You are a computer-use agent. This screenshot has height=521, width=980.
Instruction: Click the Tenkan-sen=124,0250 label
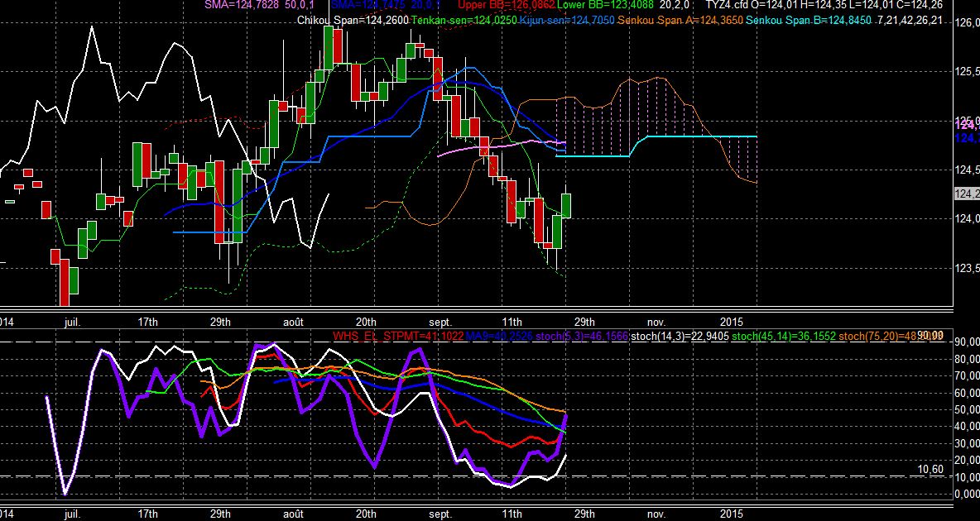pos(463,21)
